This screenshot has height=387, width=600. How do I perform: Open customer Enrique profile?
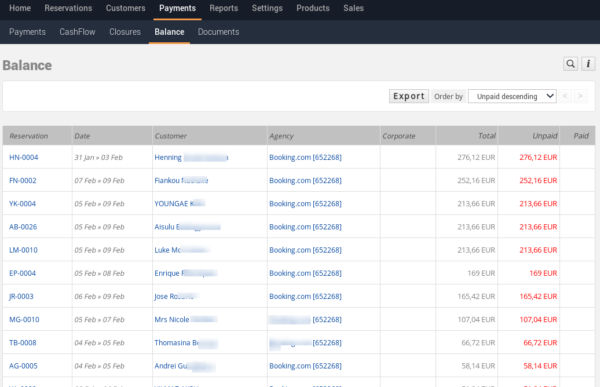coord(186,273)
